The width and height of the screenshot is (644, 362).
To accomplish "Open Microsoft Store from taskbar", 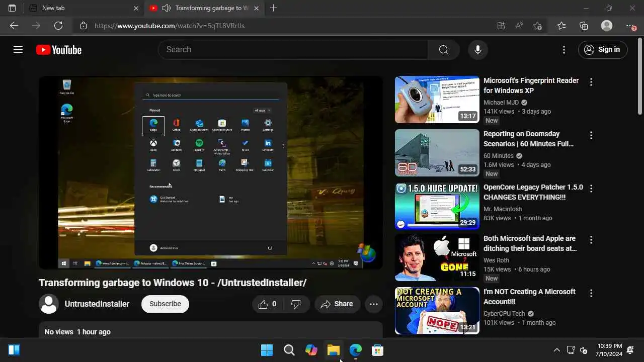I will click(377, 350).
